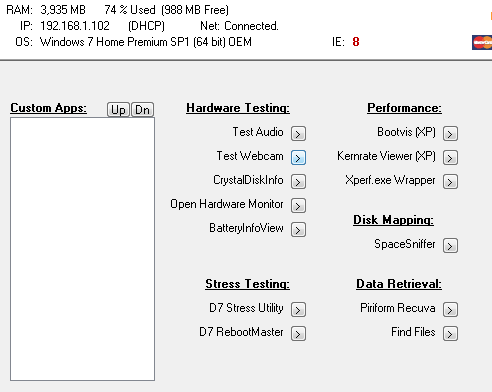Click the 74 % Used memory text

tap(130, 10)
